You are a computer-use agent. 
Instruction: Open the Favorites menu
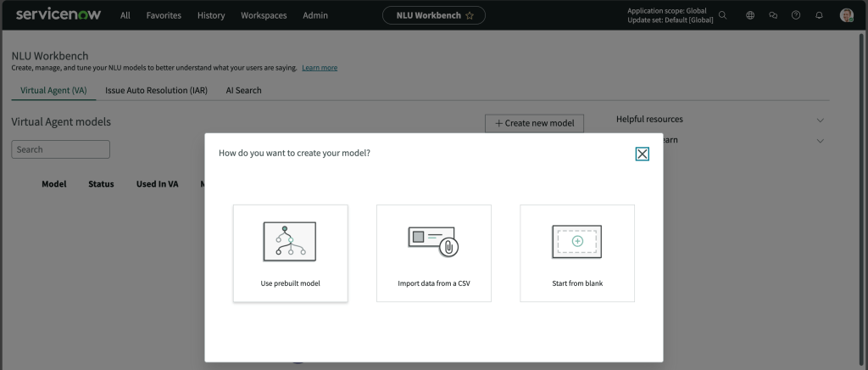(164, 15)
